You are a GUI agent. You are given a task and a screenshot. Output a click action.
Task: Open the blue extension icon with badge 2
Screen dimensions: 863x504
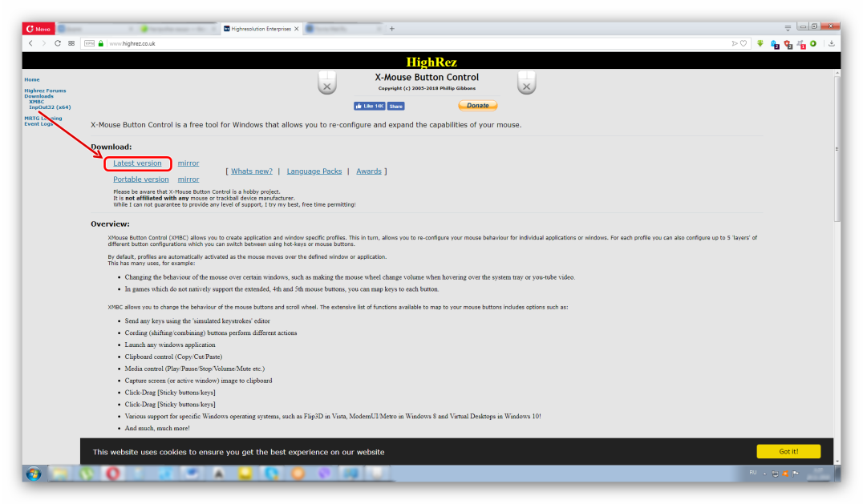click(775, 44)
